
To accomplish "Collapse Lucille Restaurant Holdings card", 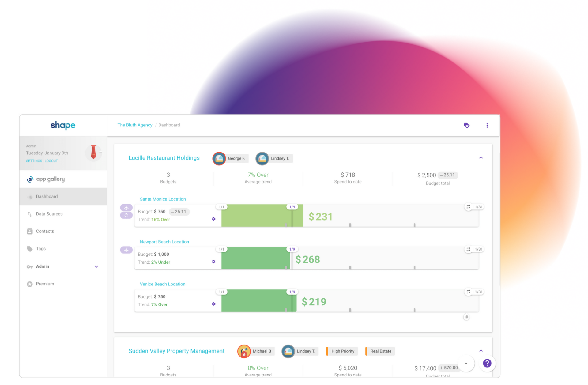I will pyautogui.click(x=481, y=157).
